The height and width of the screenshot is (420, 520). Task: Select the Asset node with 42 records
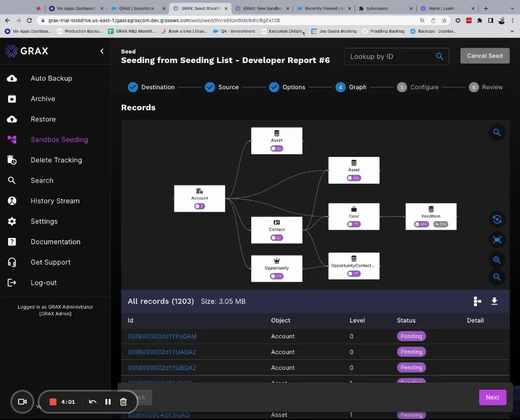[x=276, y=141]
